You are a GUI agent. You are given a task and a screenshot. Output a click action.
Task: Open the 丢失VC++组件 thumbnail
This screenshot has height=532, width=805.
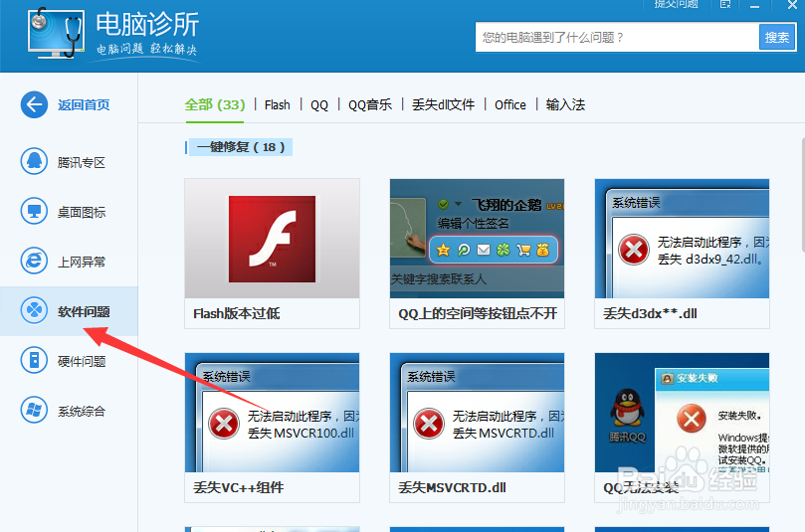(272, 413)
